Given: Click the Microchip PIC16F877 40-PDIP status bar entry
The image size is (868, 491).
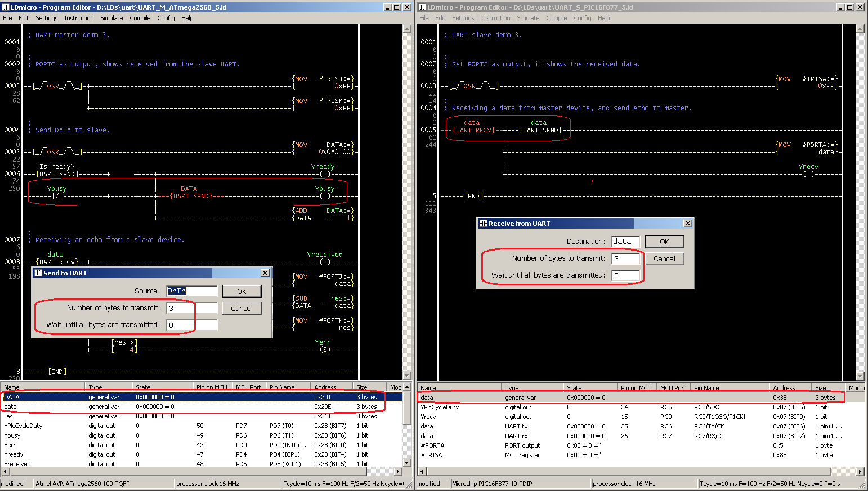Looking at the screenshot, I should [520, 484].
